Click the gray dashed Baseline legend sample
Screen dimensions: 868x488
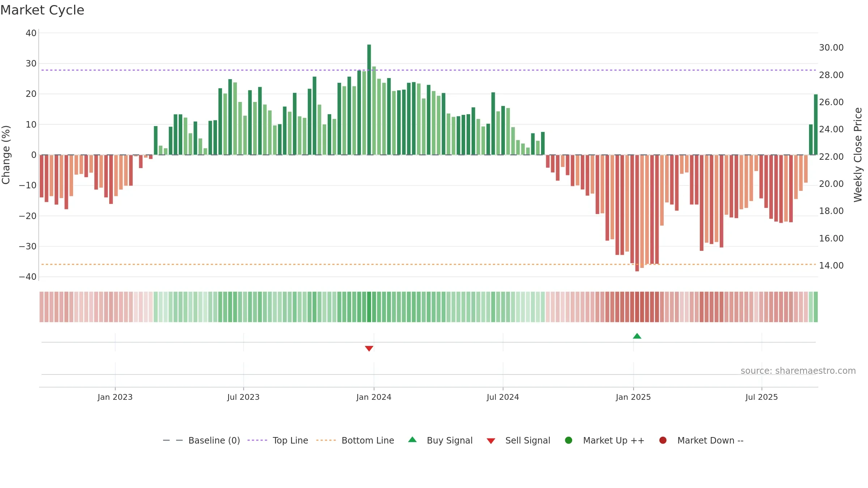click(173, 440)
